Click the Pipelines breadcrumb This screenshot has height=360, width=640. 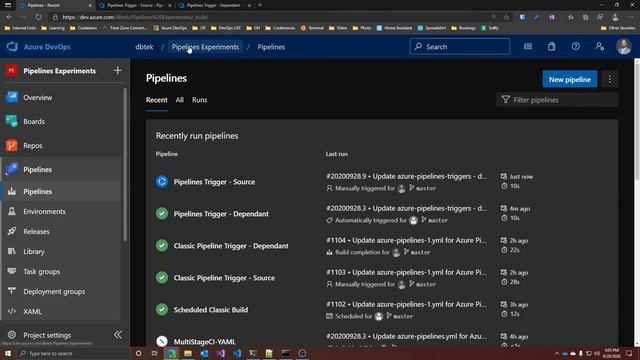[x=271, y=47]
